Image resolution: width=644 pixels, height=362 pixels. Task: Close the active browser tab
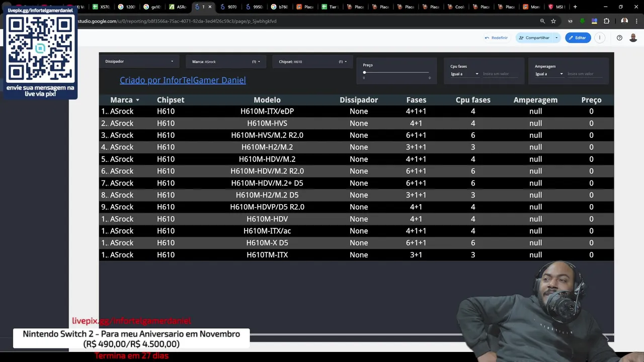[210, 7]
